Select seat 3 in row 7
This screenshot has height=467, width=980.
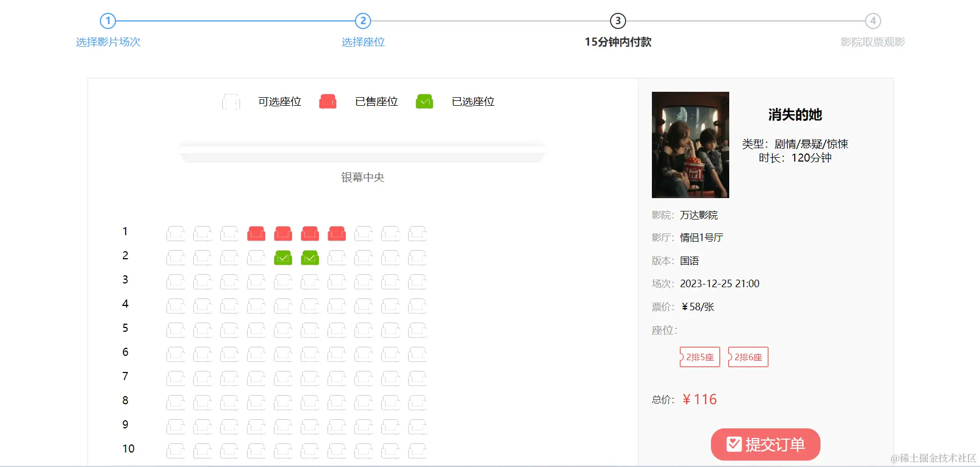click(x=229, y=378)
